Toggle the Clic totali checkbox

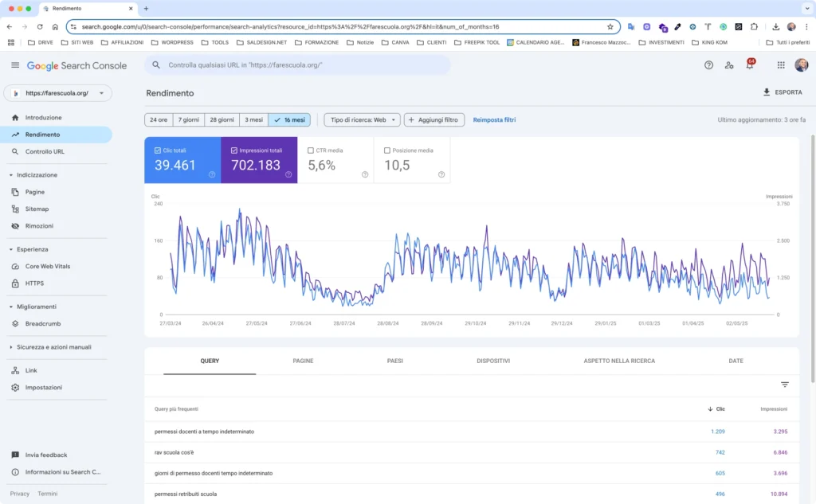pos(158,150)
